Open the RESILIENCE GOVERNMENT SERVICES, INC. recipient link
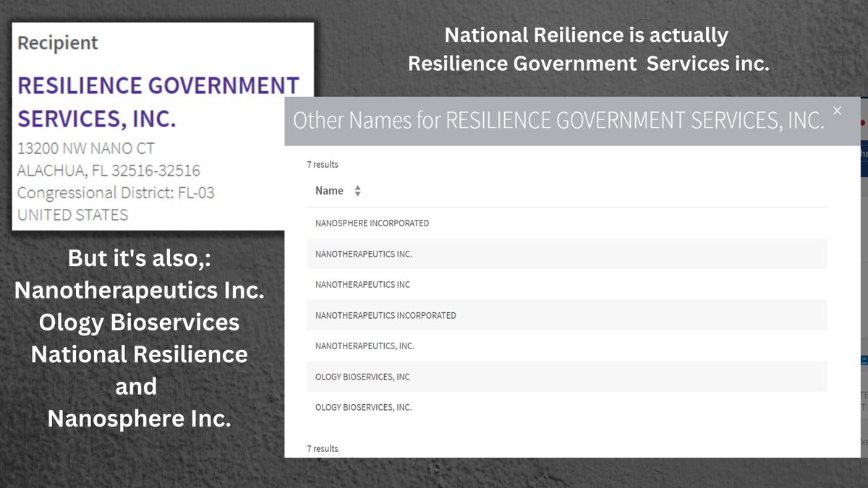This screenshot has height=488, width=868. coord(158,101)
